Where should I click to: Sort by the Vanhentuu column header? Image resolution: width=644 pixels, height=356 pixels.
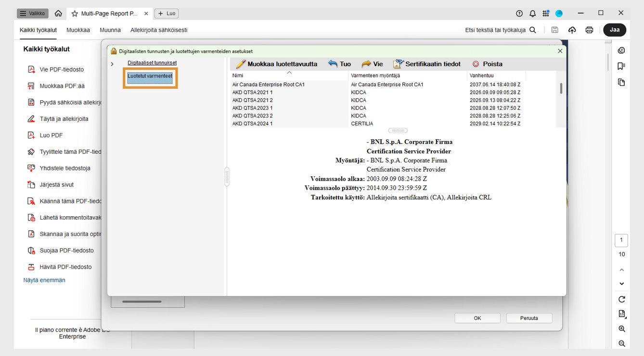point(496,76)
